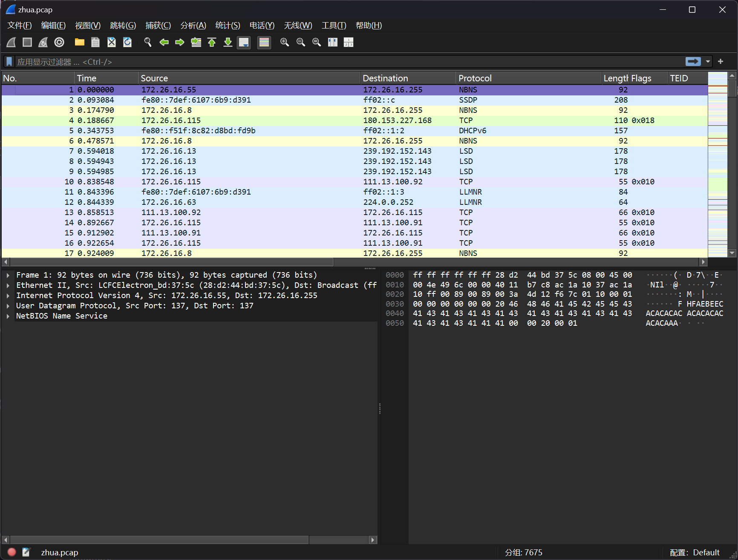Viewport: 738px width, 560px height.
Task: Open the 工具(T) menu
Action: pyautogui.click(x=334, y=26)
